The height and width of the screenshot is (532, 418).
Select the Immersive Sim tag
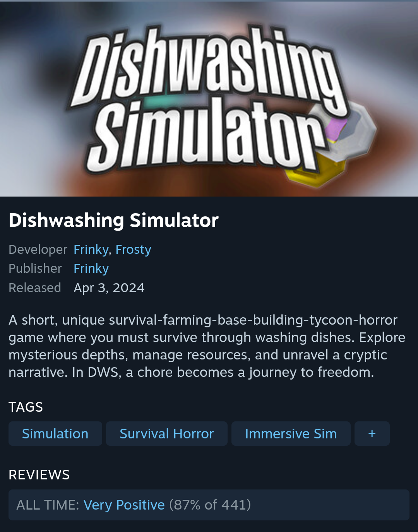tap(291, 434)
